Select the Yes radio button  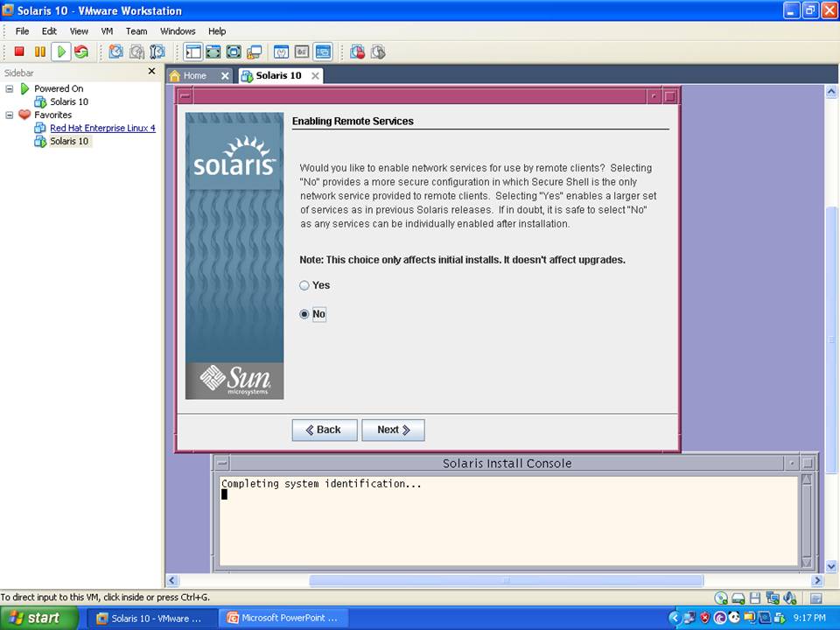tap(304, 285)
